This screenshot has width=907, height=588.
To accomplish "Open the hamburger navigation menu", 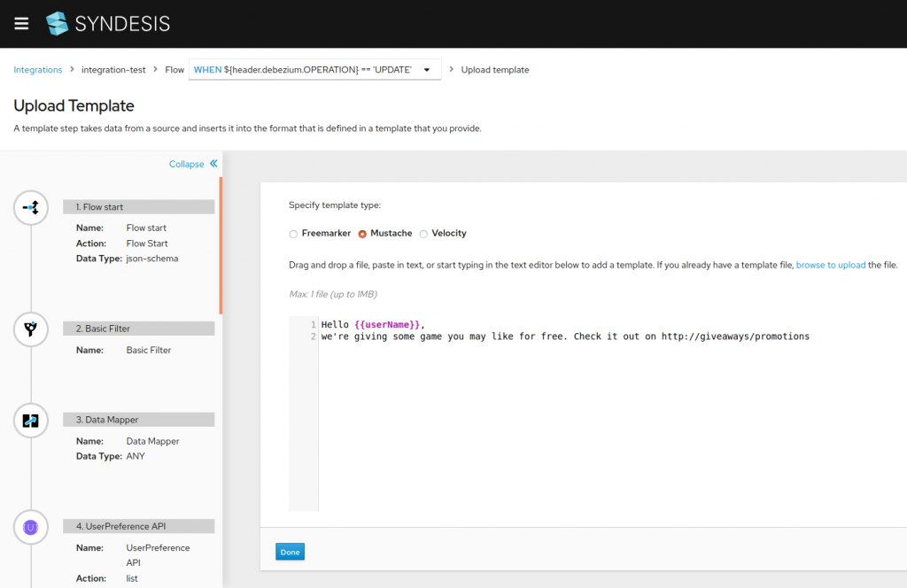I will [x=21, y=24].
